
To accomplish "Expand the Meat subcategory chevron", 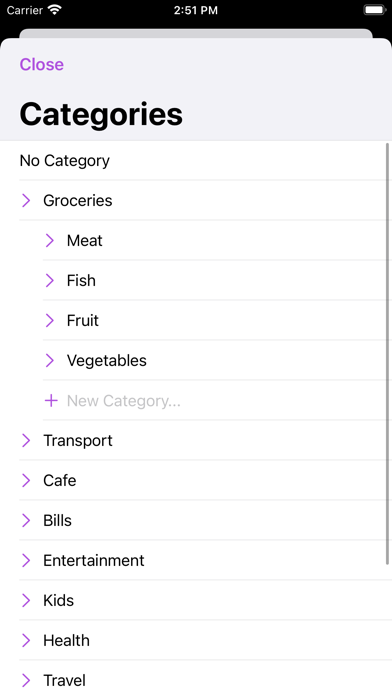I will click(x=50, y=241).
